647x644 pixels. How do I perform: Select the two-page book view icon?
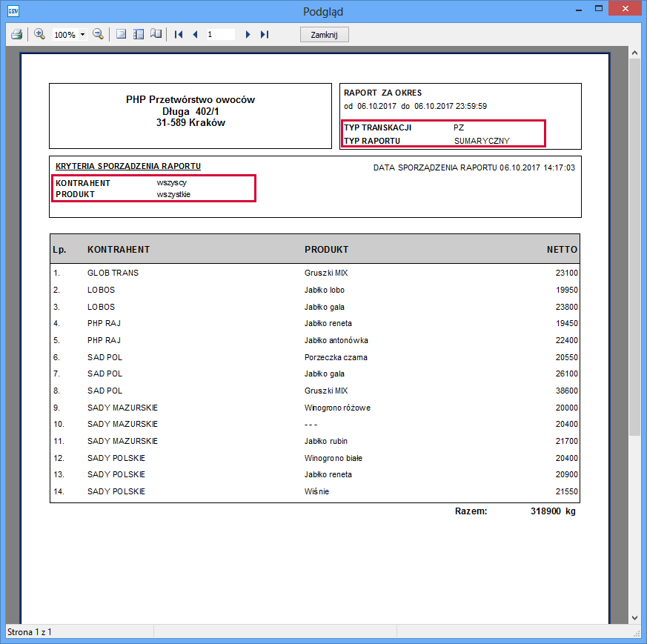coord(156,34)
